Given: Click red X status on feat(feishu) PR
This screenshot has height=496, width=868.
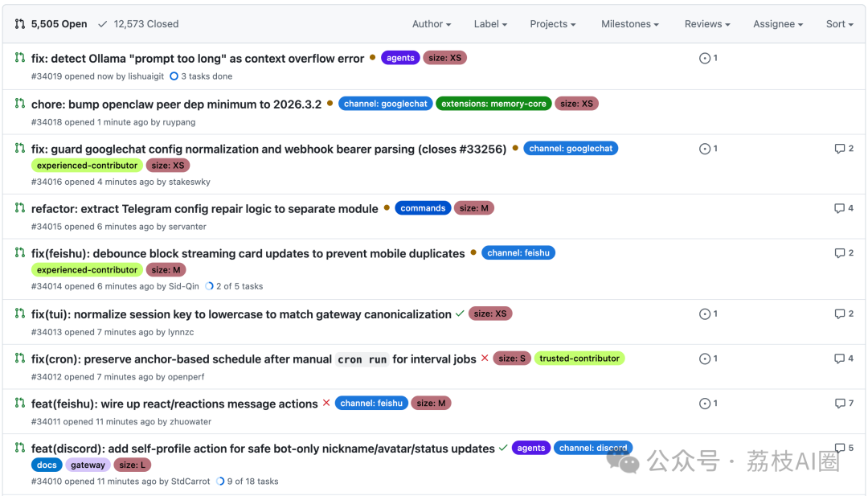Looking at the screenshot, I should 326,403.
